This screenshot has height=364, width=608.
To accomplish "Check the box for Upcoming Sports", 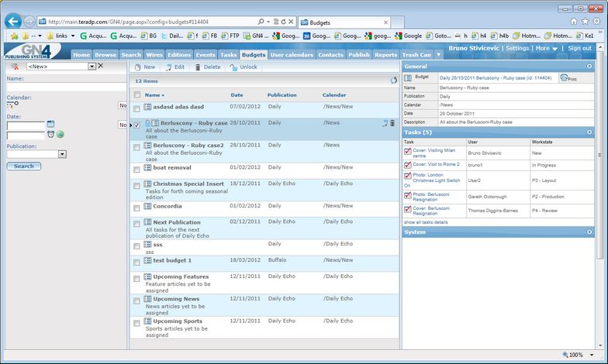I will (136, 323).
